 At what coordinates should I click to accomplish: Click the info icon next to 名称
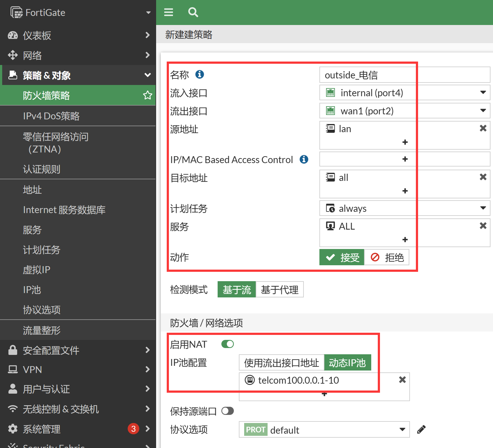tap(200, 74)
